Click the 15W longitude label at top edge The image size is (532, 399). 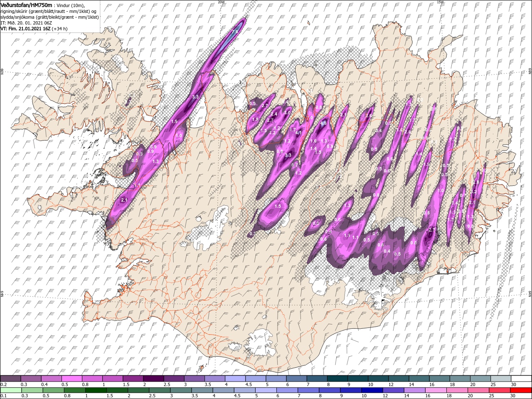click(x=441, y=2)
